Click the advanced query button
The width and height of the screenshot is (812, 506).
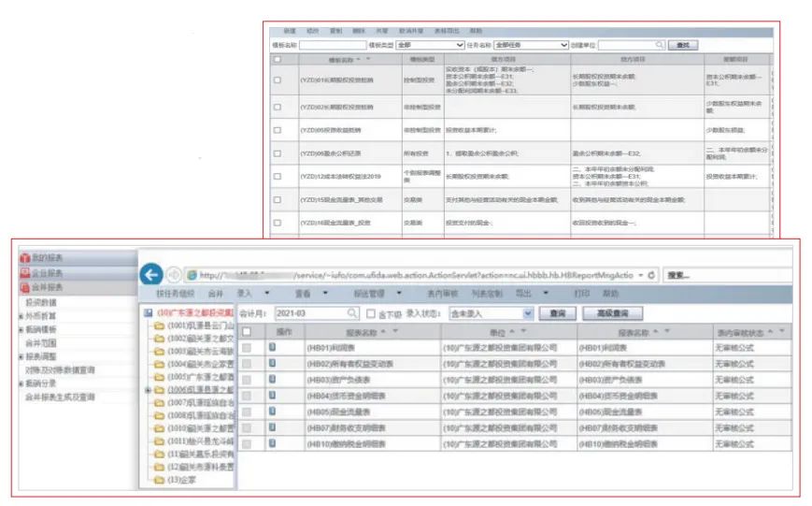tap(613, 313)
